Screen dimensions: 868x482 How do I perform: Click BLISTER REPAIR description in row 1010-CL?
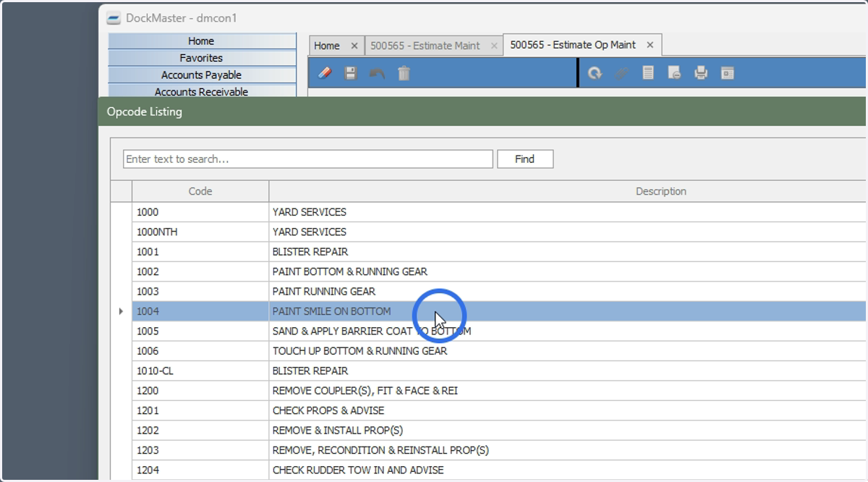pos(310,371)
